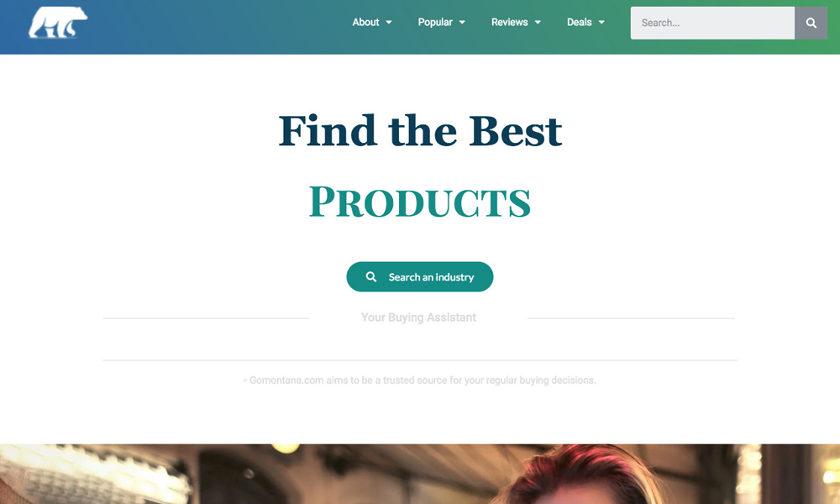The height and width of the screenshot is (504, 840).
Task: Click the magnifier search submit icon
Action: coord(811,23)
